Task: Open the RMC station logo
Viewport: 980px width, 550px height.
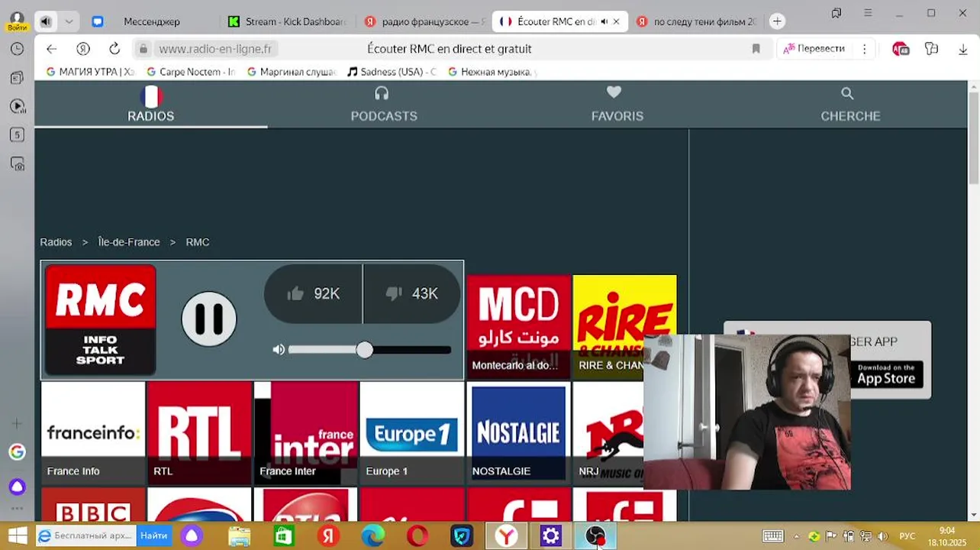Action: (100, 320)
